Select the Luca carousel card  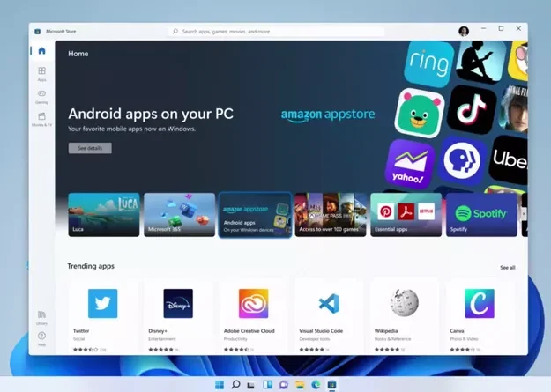(x=104, y=215)
